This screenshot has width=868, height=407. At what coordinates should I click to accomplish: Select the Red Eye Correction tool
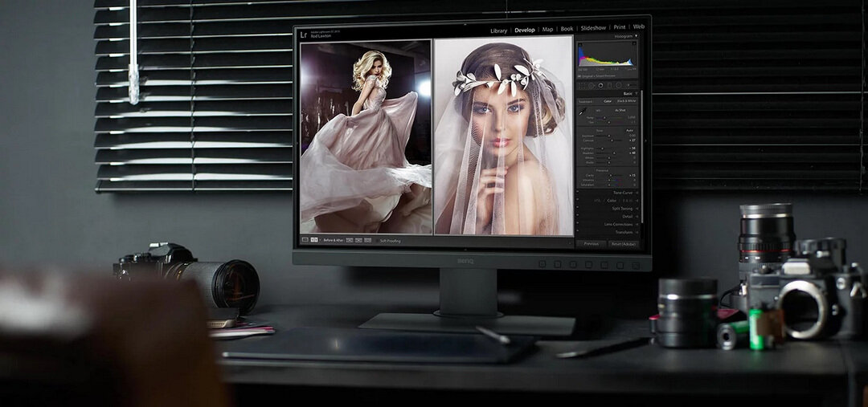(600, 85)
